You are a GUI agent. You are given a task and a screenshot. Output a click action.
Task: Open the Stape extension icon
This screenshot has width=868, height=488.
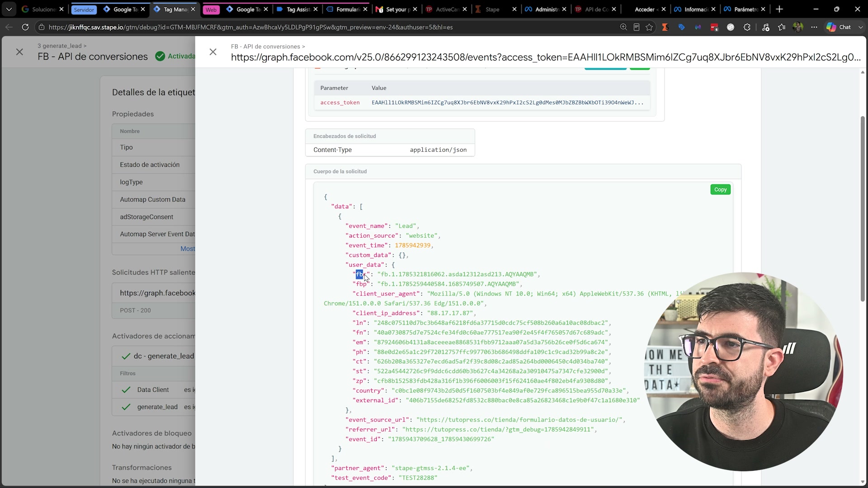point(665,27)
